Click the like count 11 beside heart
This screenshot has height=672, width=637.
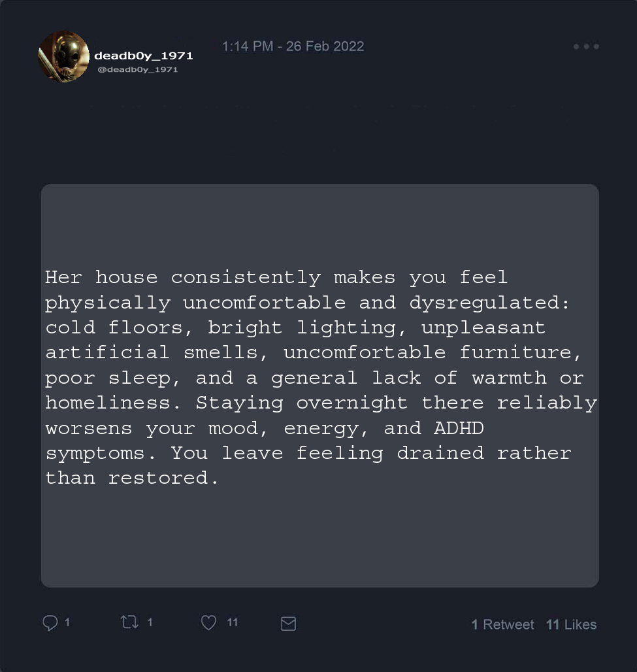pyautogui.click(x=232, y=622)
